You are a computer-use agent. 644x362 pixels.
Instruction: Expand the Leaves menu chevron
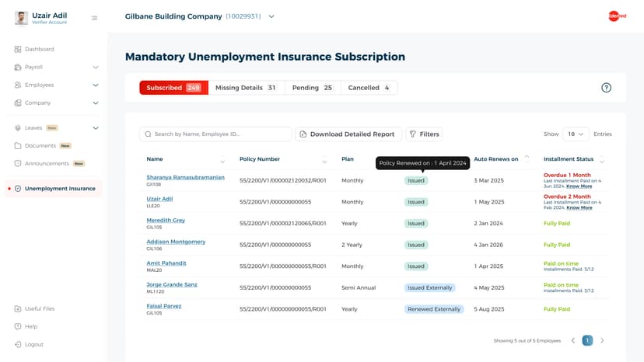pos(96,128)
